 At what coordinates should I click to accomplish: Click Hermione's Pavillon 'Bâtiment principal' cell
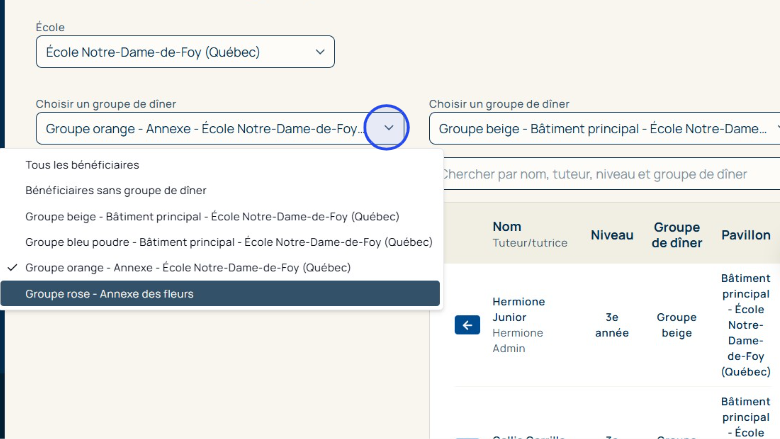point(746,325)
